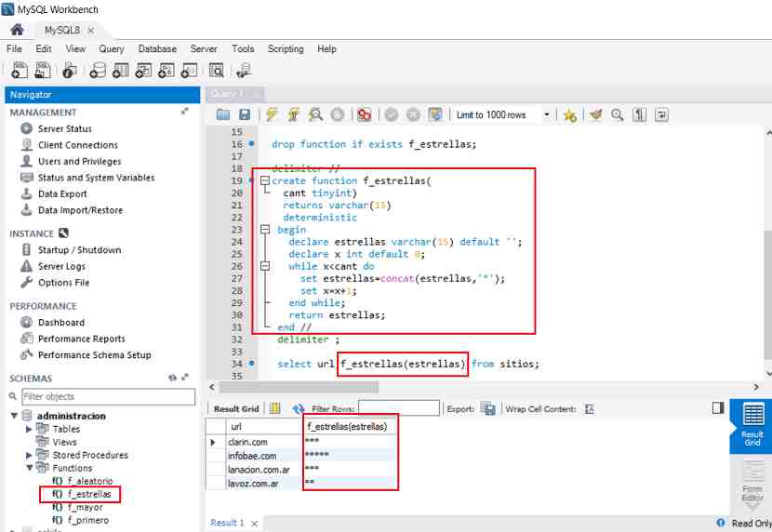Collapse the administracion schema
Screen dimensions: 772x532
coord(14,416)
